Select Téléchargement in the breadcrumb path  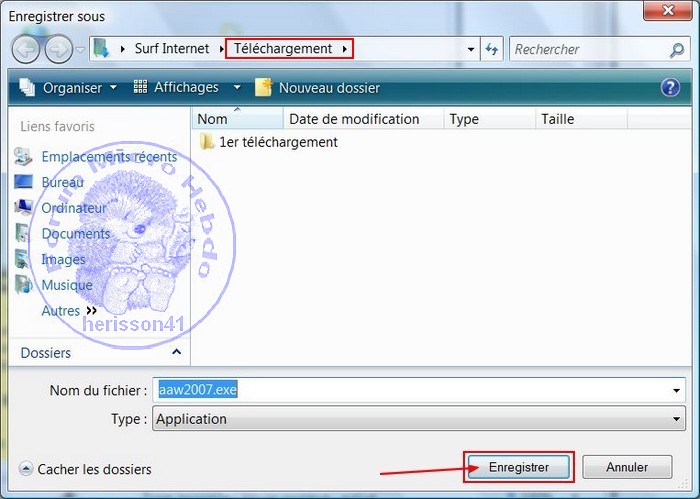click(x=283, y=48)
